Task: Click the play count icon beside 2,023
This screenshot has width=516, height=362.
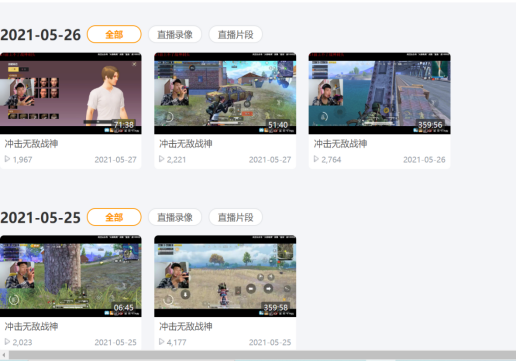Action: tap(7, 342)
